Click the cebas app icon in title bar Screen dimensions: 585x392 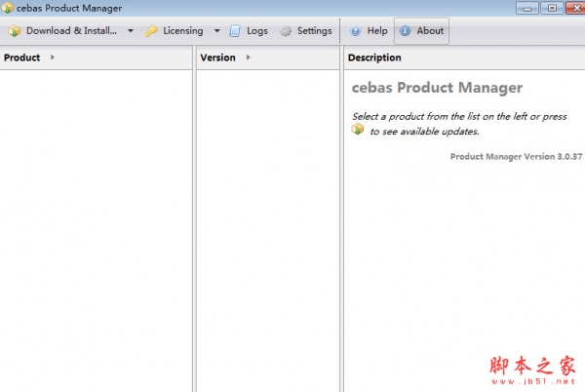click(x=8, y=8)
